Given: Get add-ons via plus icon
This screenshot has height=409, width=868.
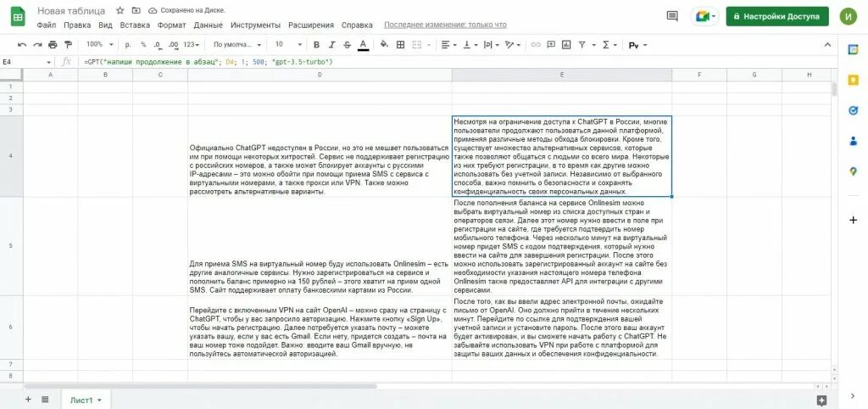Looking at the screenshot, I should pos(853,220).
